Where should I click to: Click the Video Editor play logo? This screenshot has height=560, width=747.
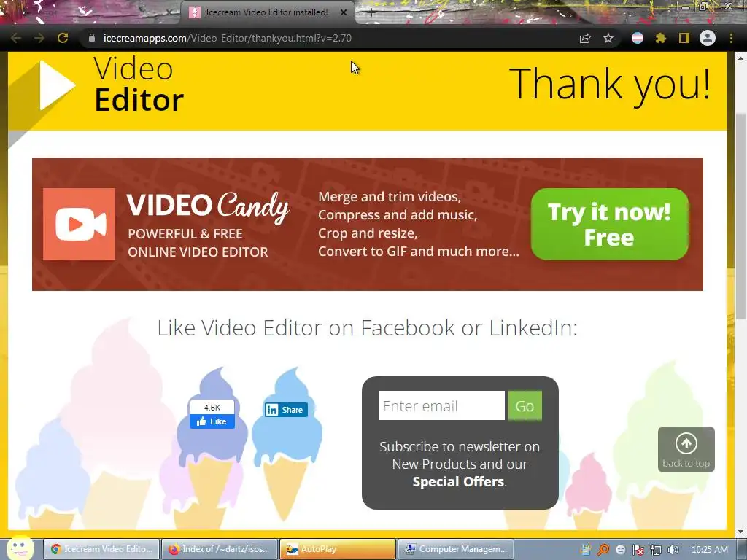[58, 85]
